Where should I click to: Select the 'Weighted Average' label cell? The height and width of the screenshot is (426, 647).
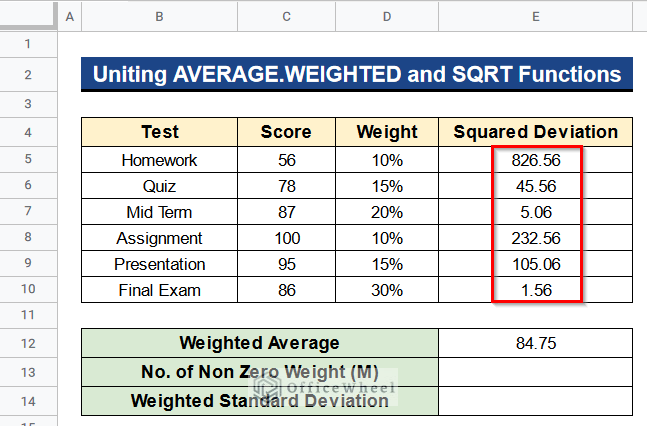click(x=260, y=343)
